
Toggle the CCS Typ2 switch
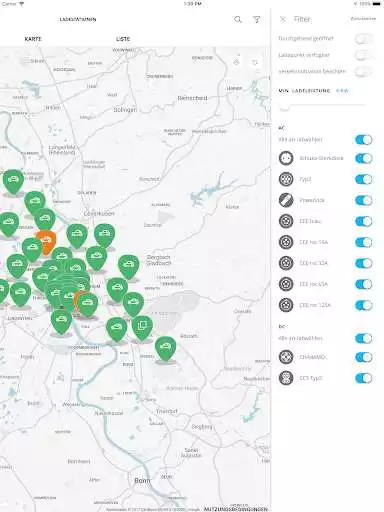point(363,378)
